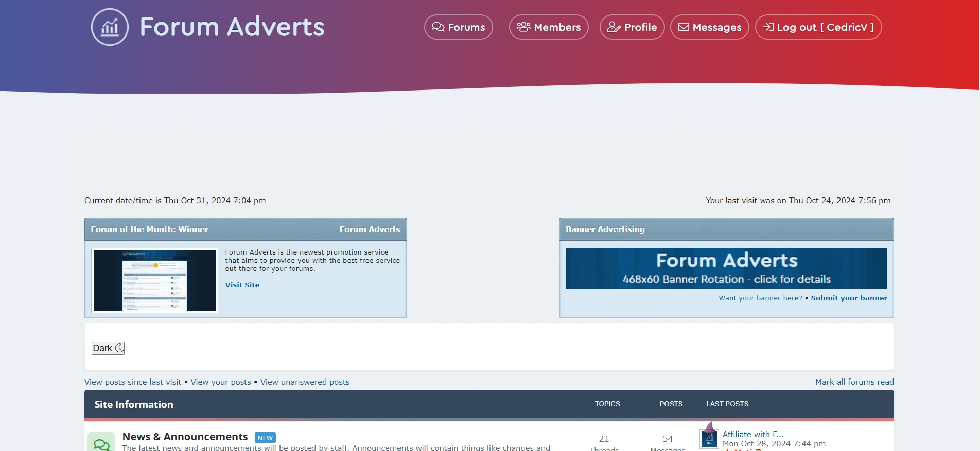Click 'Current date/time is Thu Oct 31, 2024' text
This screenshot has width=980, height=451.
coord(175,201)
